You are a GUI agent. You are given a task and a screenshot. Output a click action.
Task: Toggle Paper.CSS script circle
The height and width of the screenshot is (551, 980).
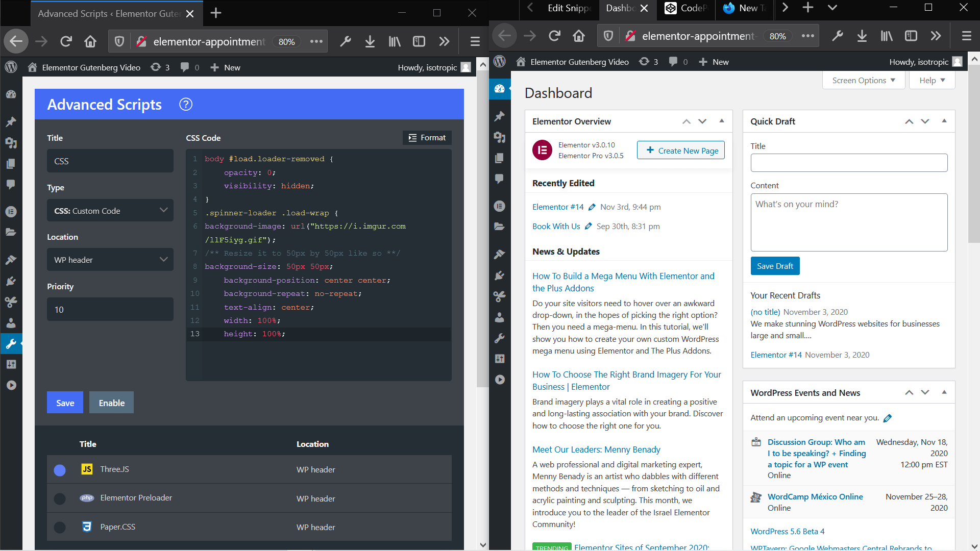[x=60, y=527]
